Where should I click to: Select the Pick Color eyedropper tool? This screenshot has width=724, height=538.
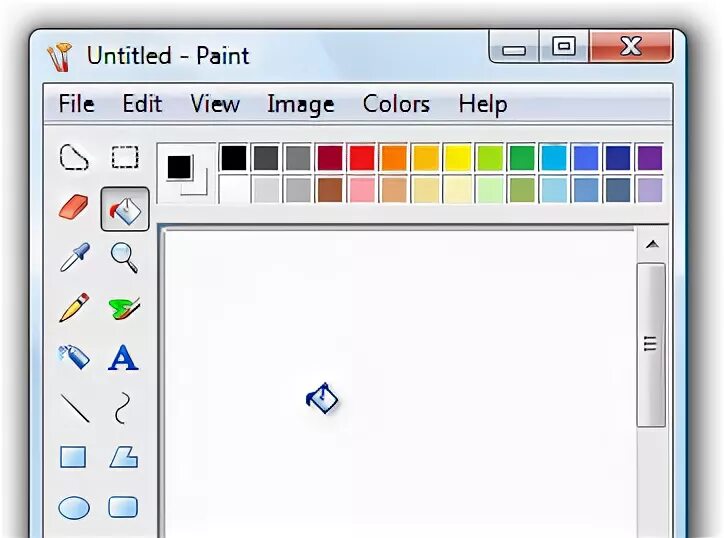(75, 257)
